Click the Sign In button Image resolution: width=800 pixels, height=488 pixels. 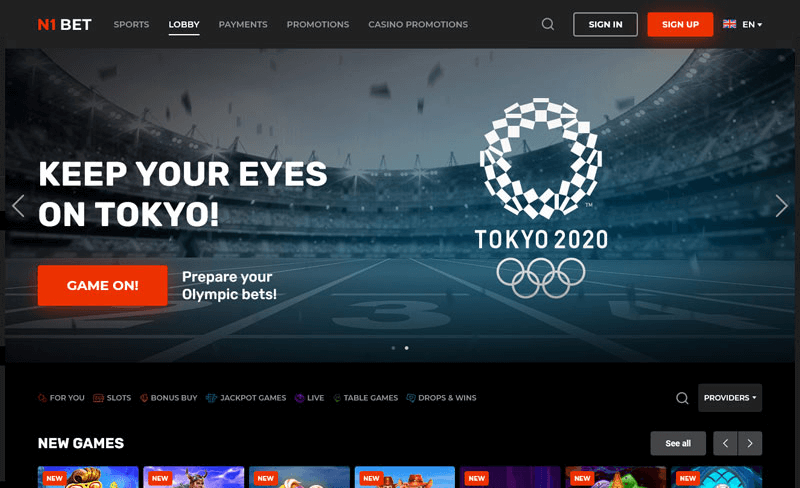[605, 25]
